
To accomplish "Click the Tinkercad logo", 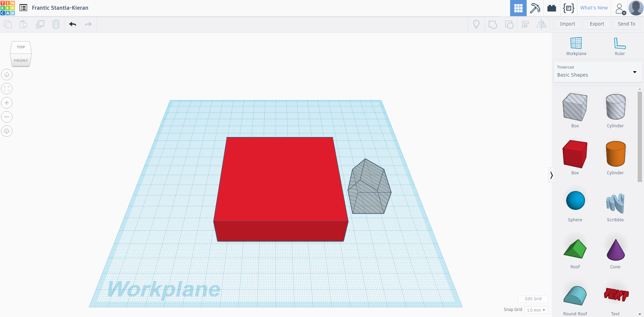I will pyautogui.click(x=7, y=8).
